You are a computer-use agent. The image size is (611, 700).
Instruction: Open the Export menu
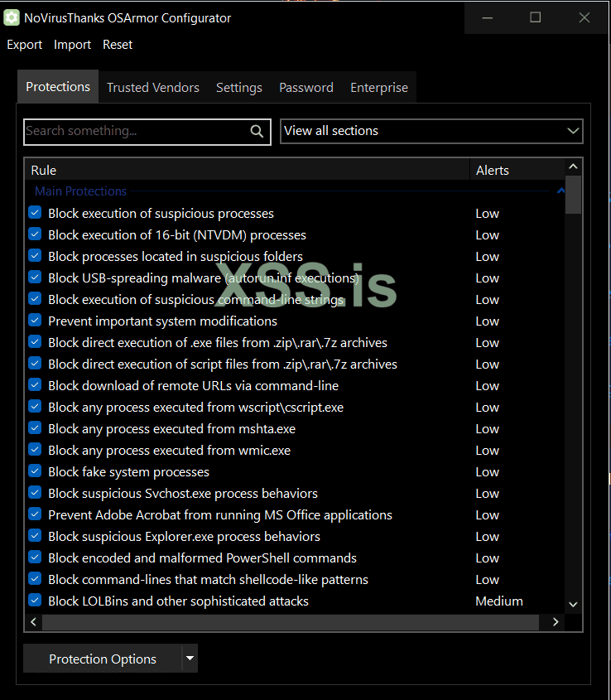pyautogui.click(x=25, y=45)
